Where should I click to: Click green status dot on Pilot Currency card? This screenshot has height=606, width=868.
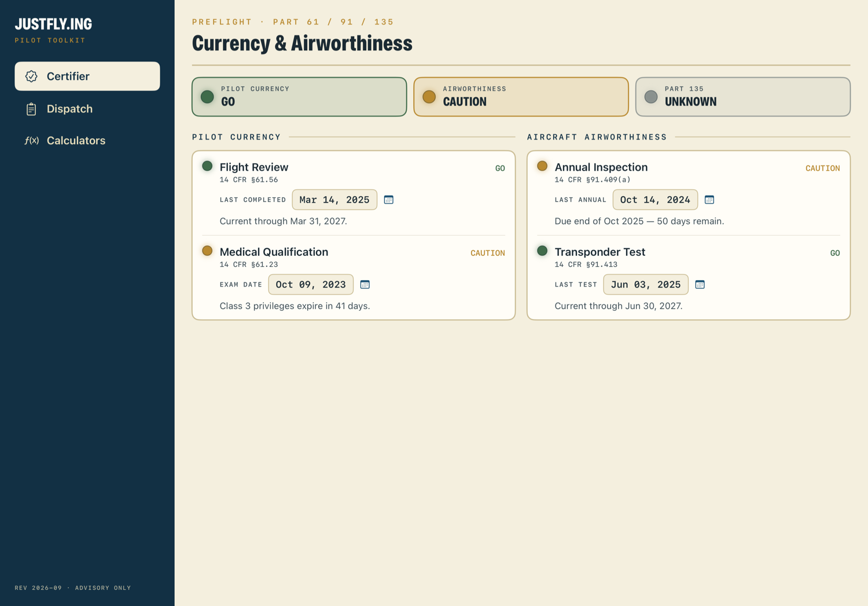tap(207, 97)
